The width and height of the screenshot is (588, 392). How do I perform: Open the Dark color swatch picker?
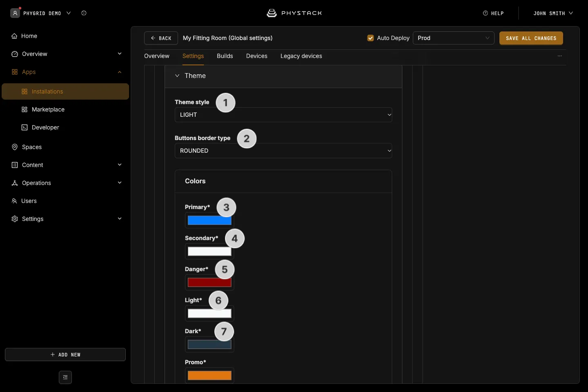[x=209, y=345]
